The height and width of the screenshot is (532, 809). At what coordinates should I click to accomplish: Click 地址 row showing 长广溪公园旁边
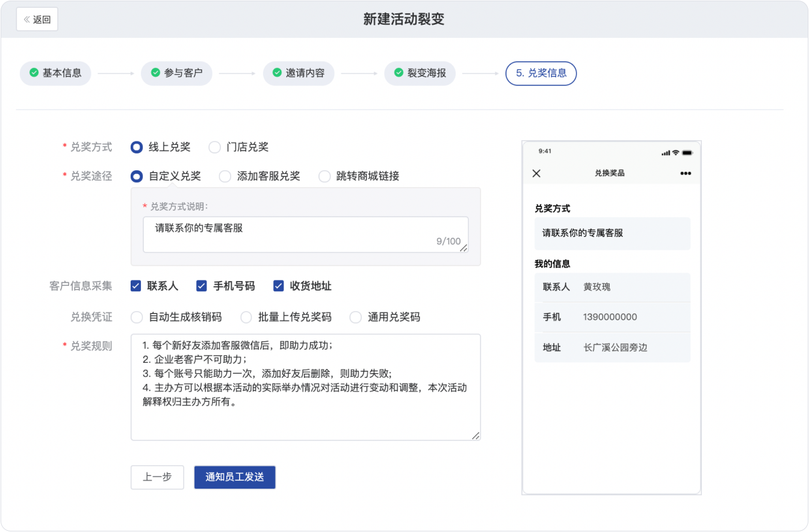coord(612,347)
